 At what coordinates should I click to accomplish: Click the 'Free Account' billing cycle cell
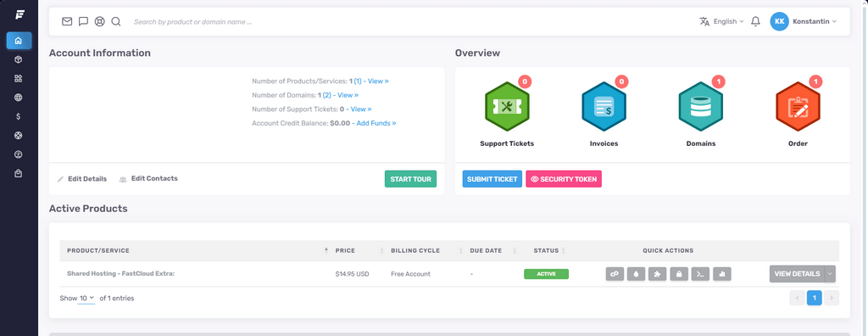click(410, 274)
